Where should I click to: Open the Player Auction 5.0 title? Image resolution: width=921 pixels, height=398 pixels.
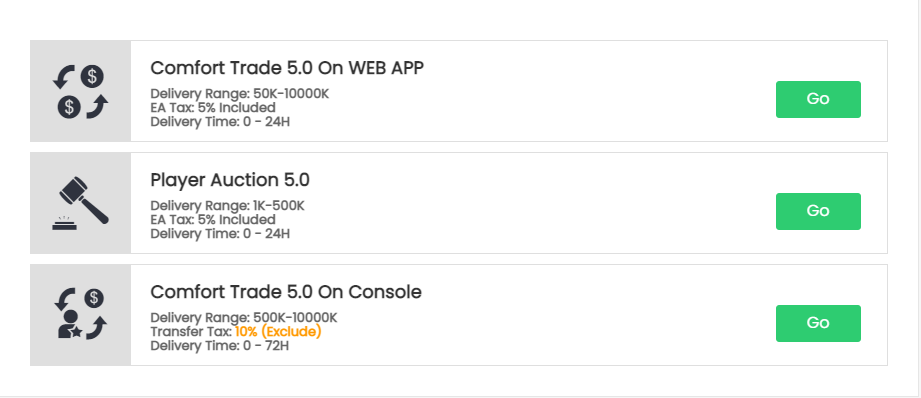pos(230,180)
